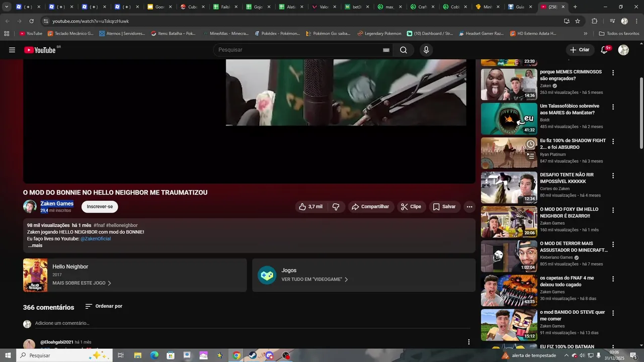Start voice search with microphone icon

pos(426,50)
